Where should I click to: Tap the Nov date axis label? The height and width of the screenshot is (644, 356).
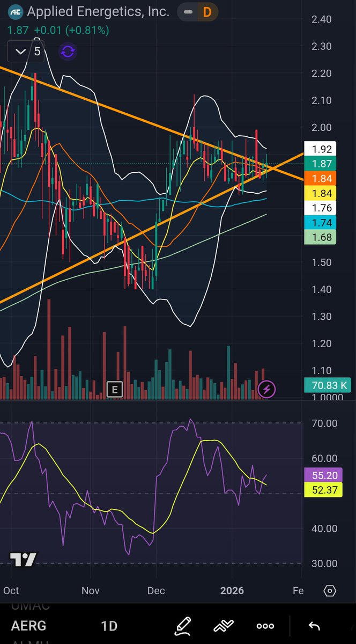click(91, 591)
